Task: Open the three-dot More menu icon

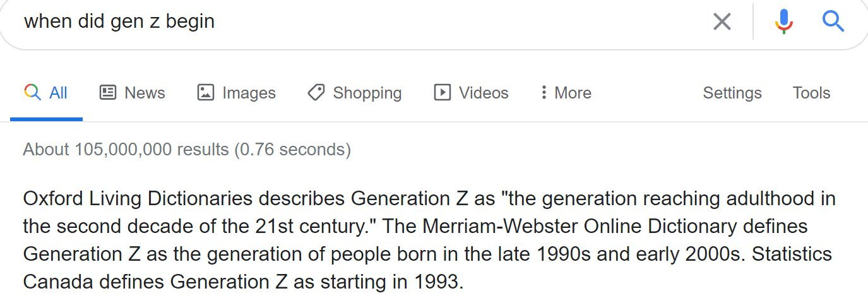Action: [543, 93]
